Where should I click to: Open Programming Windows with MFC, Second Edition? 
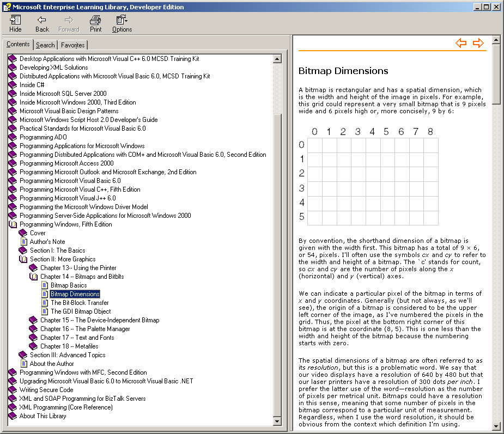point(83,372)
